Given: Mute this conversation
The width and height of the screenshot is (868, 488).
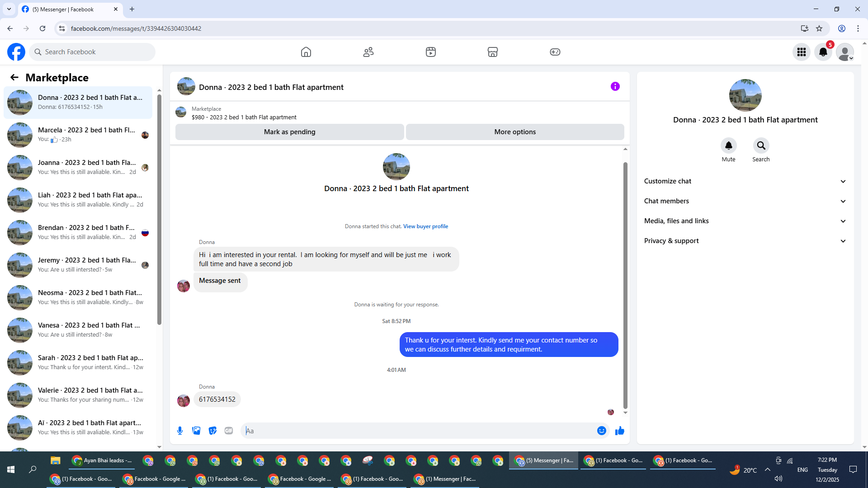Looking at the screenshot, I should 728,145.
